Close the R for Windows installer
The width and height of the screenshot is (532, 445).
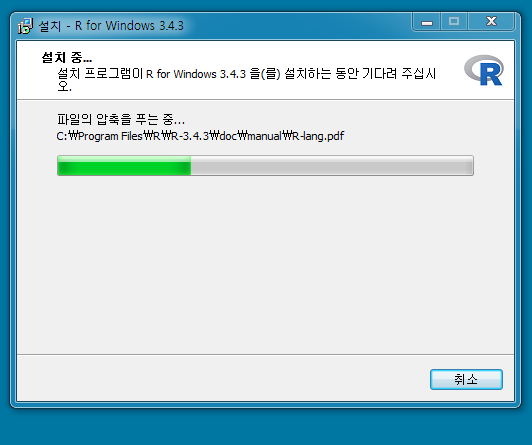point(491,22)
